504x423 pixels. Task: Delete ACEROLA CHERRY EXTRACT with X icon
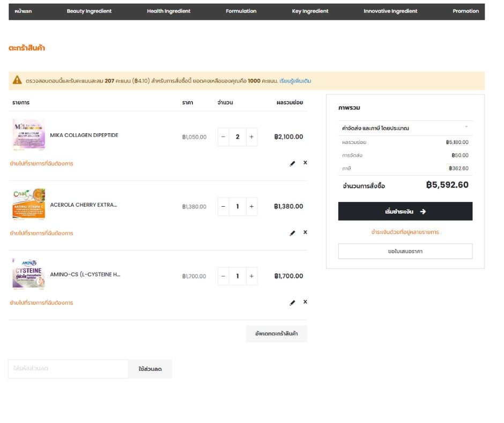(305, 232)
